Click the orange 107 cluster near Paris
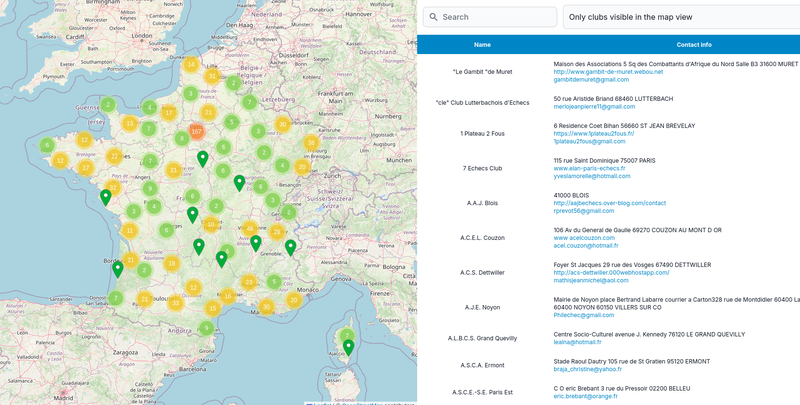Screen dimensions: 800x405 pos(196,132)
